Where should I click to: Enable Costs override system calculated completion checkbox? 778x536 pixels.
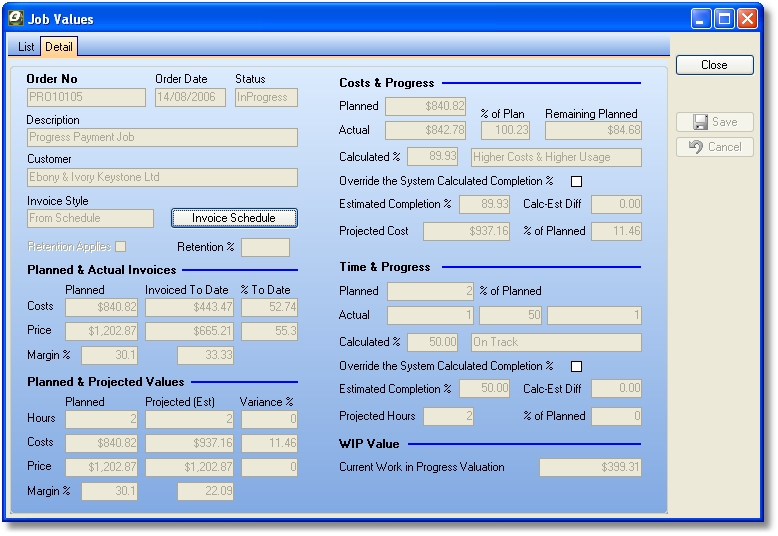[x=575, y=182]
